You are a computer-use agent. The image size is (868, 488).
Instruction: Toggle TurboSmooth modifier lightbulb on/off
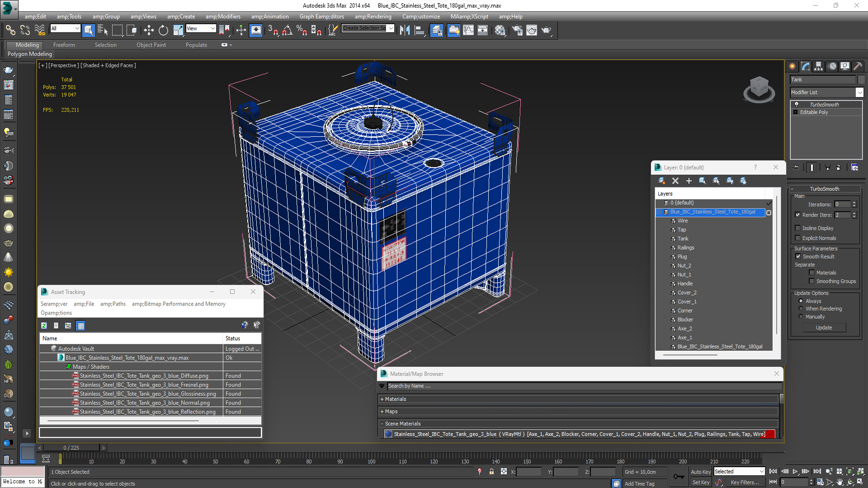click(796, 104)
